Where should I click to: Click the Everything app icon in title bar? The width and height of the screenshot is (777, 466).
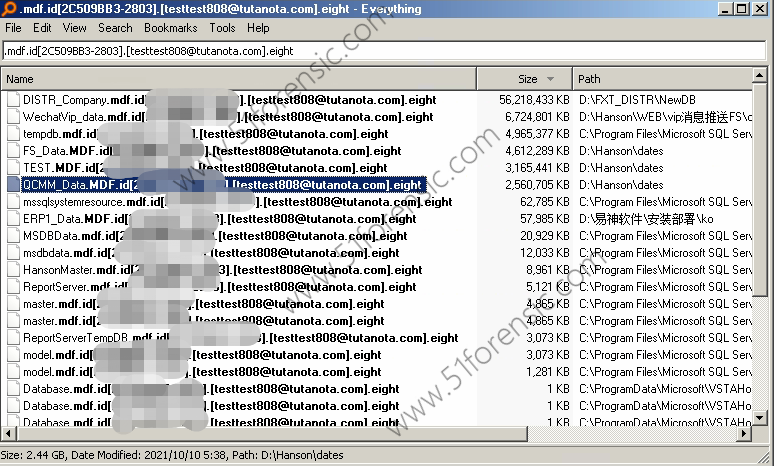coord(10,9)
